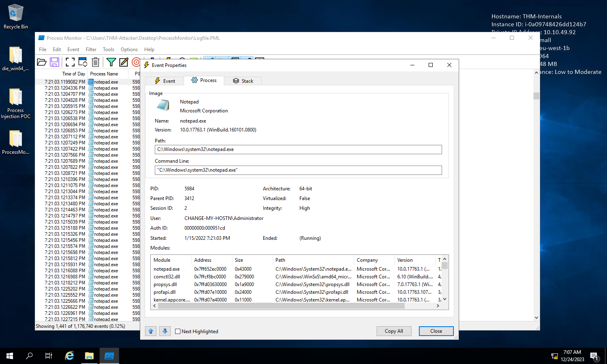
Task: Open the Edit menu
Action: pos(57,50)
